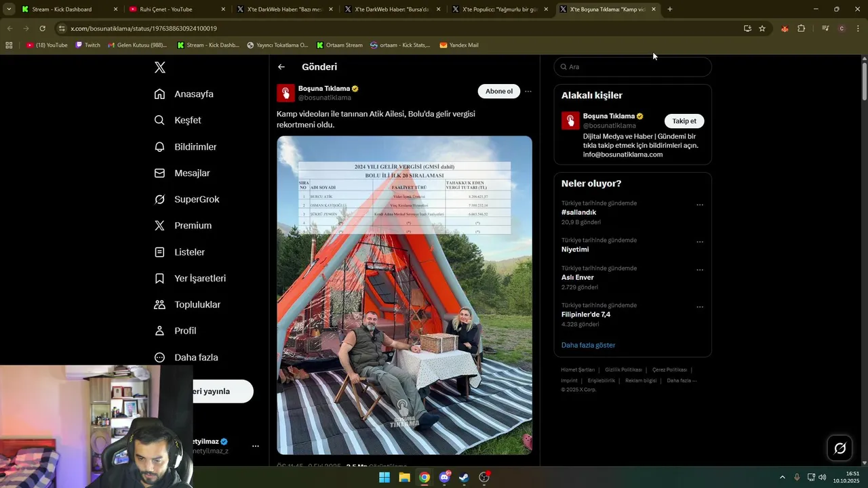Open Anasayfa home page

(x=184, y=94)
